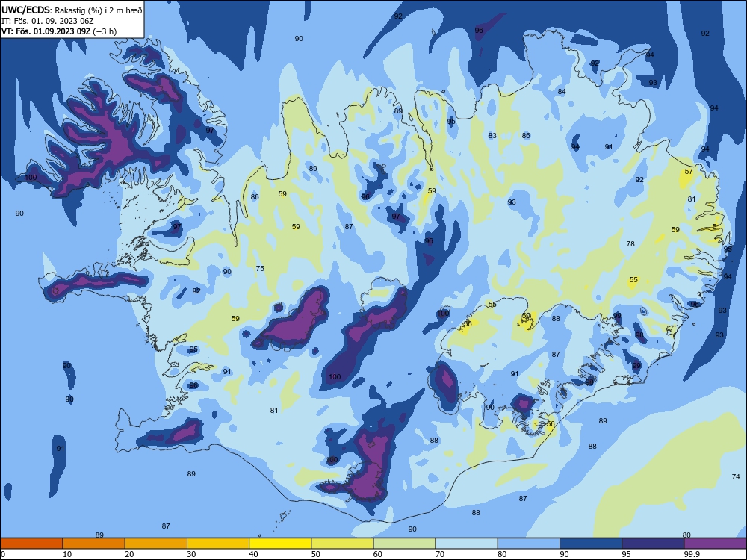Click the '30' label on the color scale

(x=191, y=554)
